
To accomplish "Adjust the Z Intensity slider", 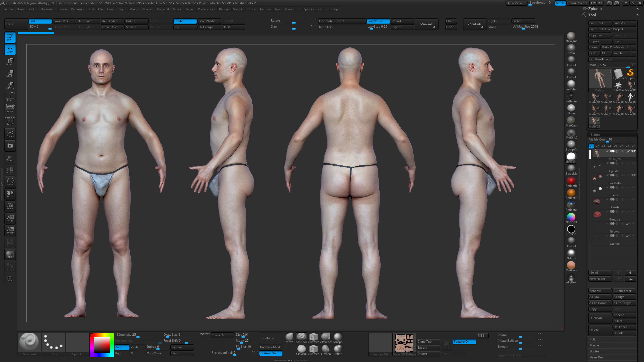I will pyautogui.click(x=138, y=337).
